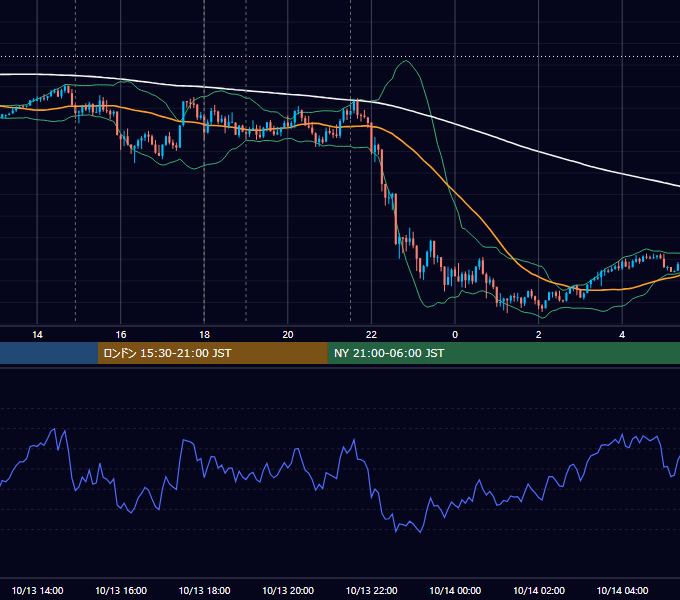
Task: Click the '10/13 16:00' date label
Action: pyautogui.click(x=121, y=590)
